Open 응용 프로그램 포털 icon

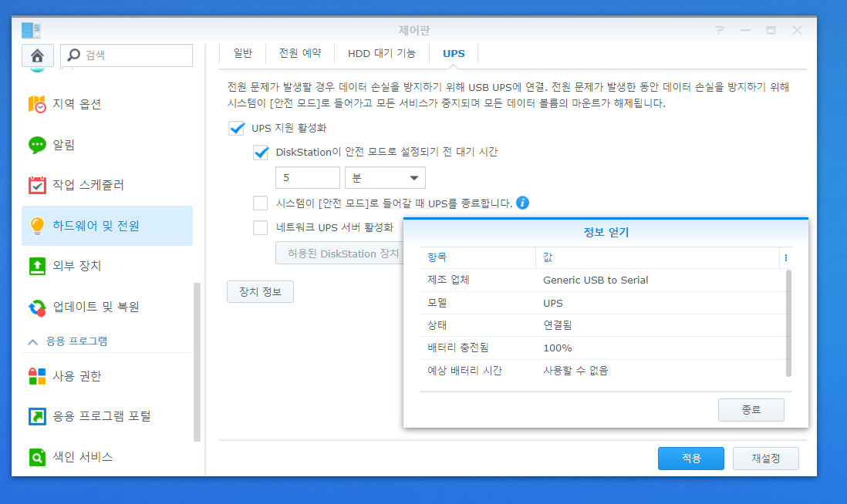(37, 417)
